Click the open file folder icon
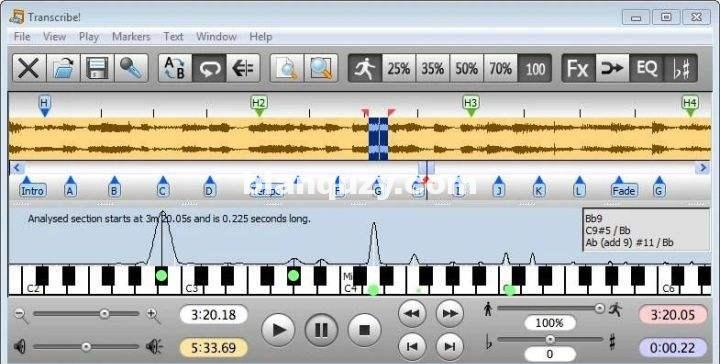The image size is (721, 364). pos(63,68)
